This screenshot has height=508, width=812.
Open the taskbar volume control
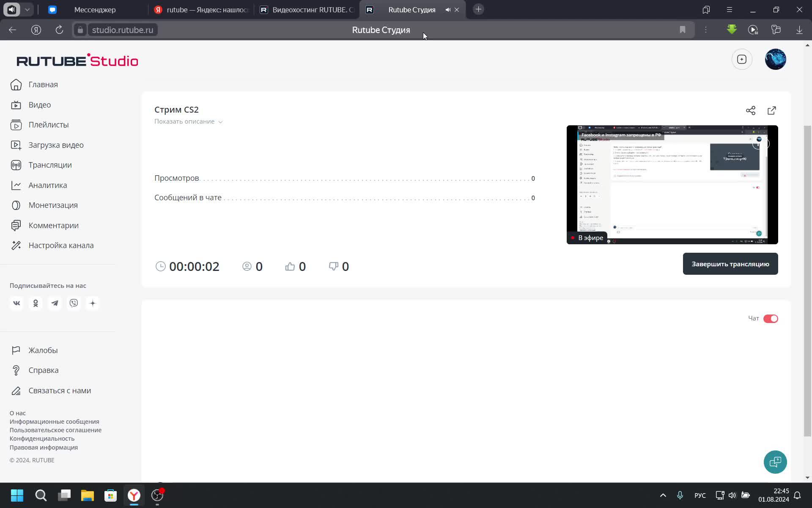click(732, 495)
